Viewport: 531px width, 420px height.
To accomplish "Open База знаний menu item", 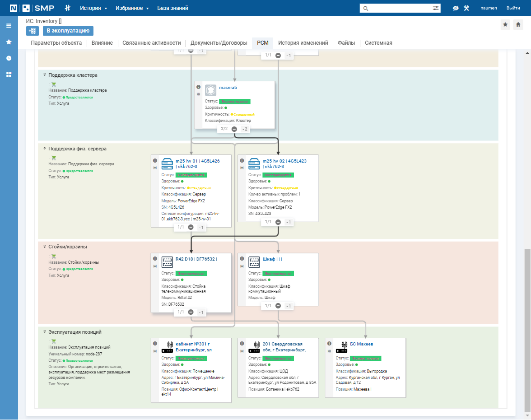I will tap(172, 8).
